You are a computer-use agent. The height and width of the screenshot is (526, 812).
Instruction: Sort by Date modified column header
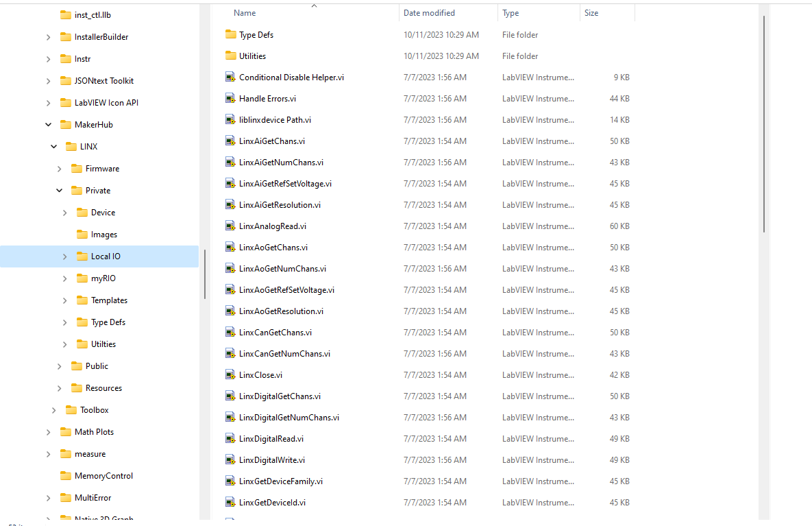click(x=429, y=13)
